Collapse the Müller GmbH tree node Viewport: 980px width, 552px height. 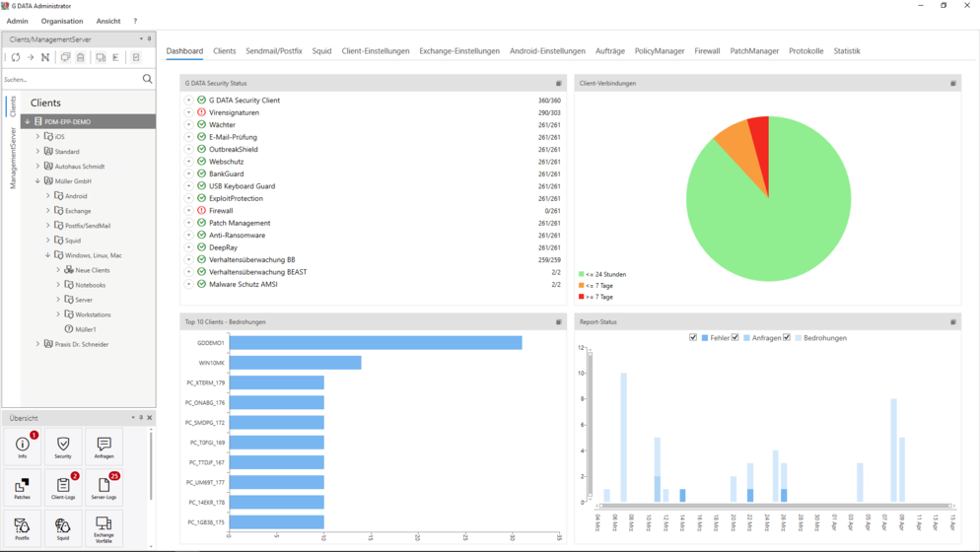pos(38,181)
